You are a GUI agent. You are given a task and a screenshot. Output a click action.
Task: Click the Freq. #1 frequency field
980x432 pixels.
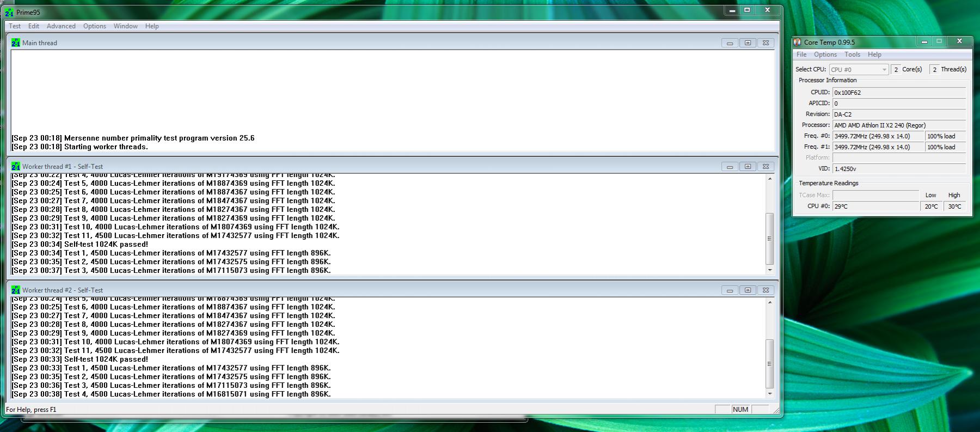click(878, 147)
